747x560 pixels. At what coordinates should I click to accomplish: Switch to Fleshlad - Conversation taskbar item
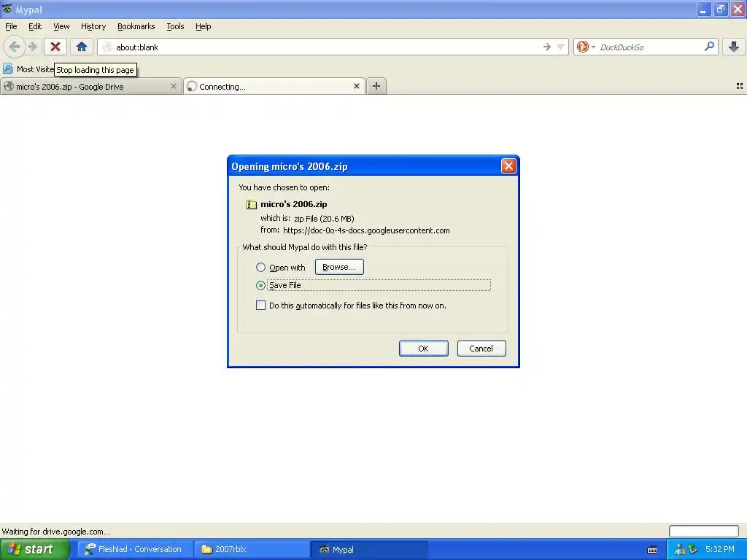pos(135,550)
